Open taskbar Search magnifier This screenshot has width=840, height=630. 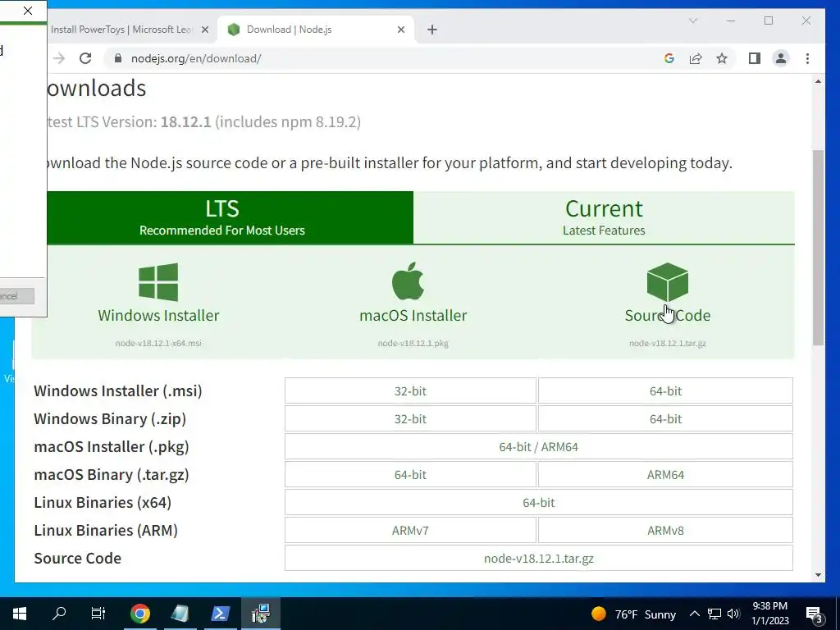click(59, 614)
